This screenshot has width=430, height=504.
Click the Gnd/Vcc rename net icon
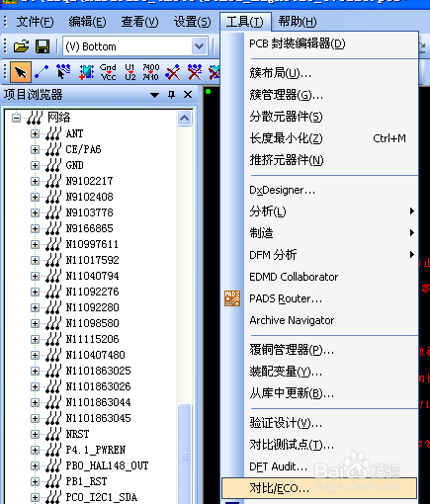pos(108,72)
